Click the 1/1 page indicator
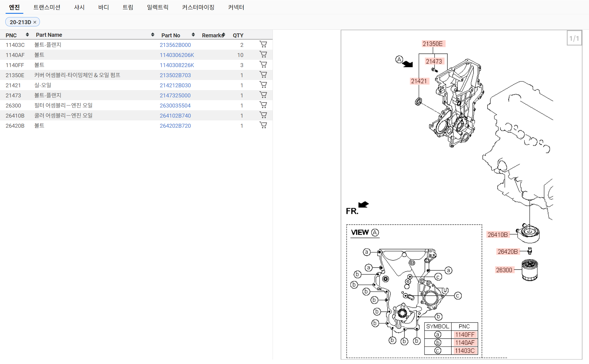This screenshot has width=589, height=364. click(x=574, y=38)
